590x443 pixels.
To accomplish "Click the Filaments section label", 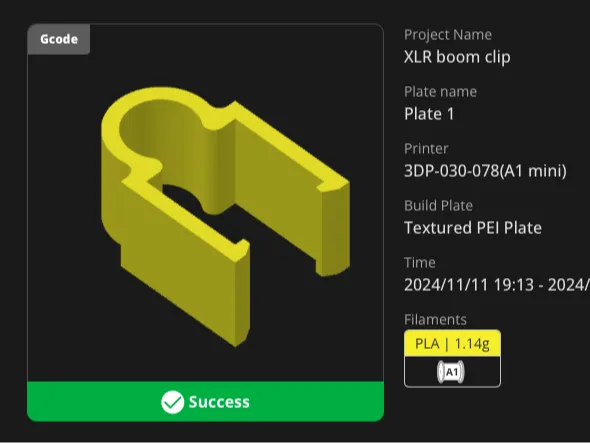I will 435,320.
